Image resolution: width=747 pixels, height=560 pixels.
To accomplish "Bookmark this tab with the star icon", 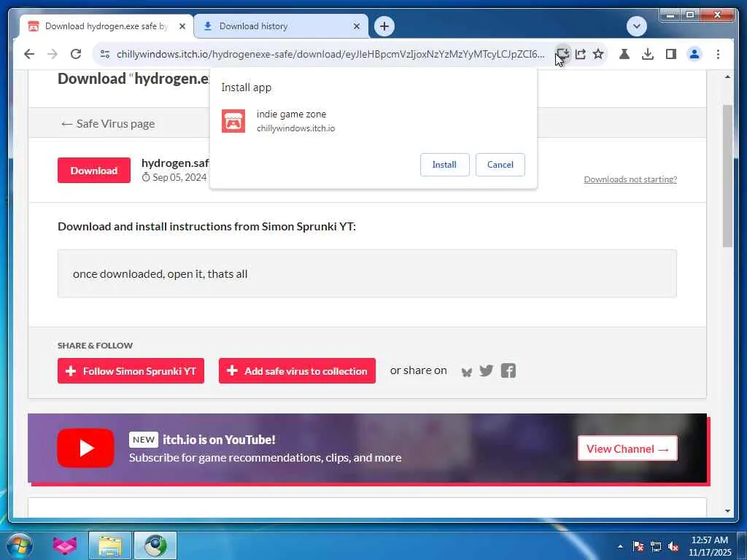I will pyautogui.click(x=598, y=54).
